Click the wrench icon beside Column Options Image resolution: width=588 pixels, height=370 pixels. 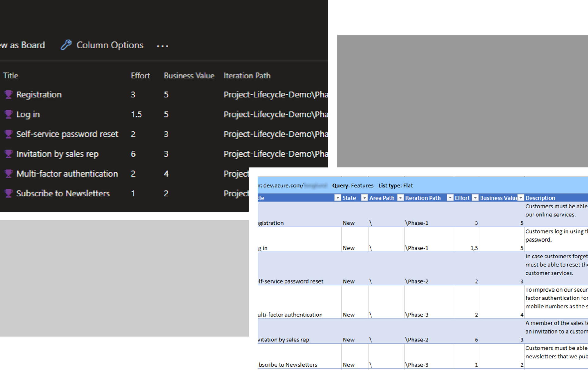[x=66, y=45]
